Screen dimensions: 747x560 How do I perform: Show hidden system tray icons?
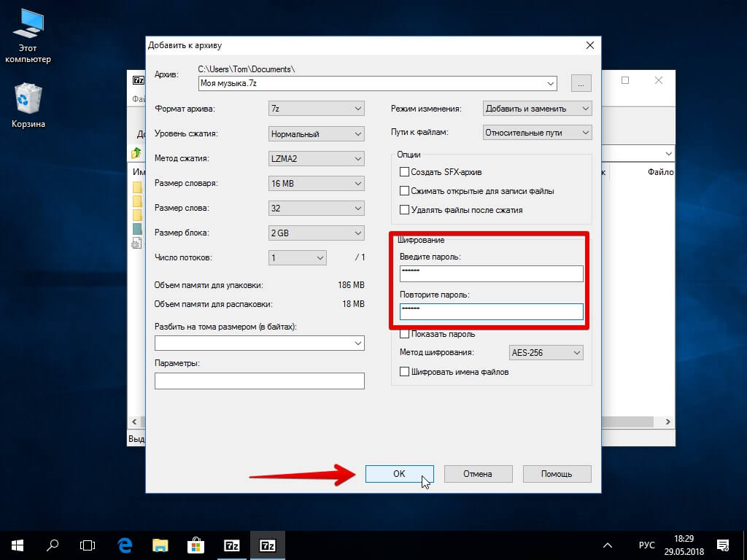pyautogui.click(x=608, y=545)
